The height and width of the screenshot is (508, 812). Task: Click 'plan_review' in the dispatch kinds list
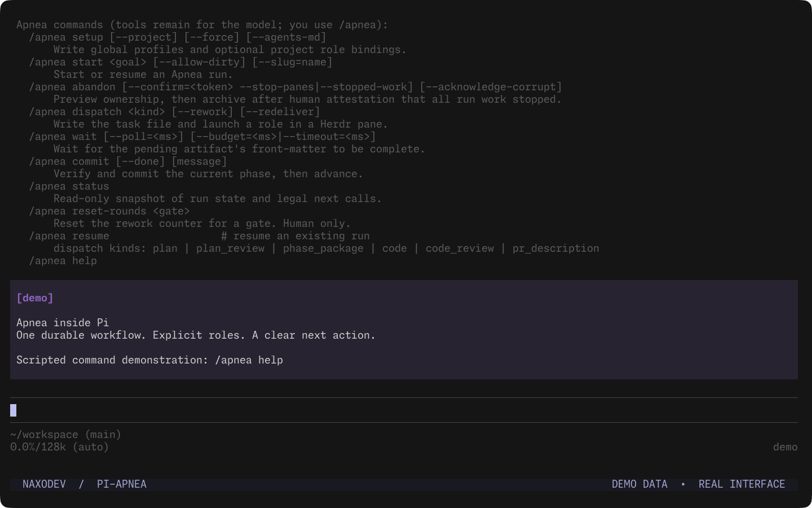(230, 248)
